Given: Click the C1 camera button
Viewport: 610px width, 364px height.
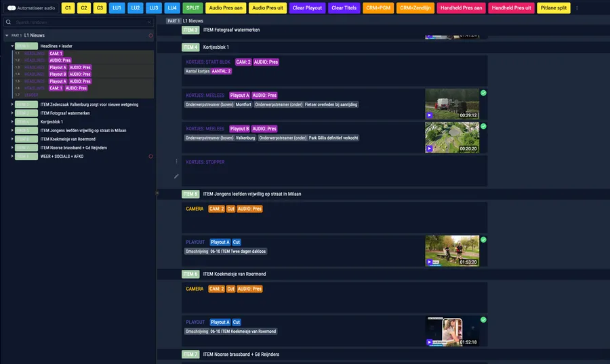Looking at the screenshot, I should tap(68, 7).
